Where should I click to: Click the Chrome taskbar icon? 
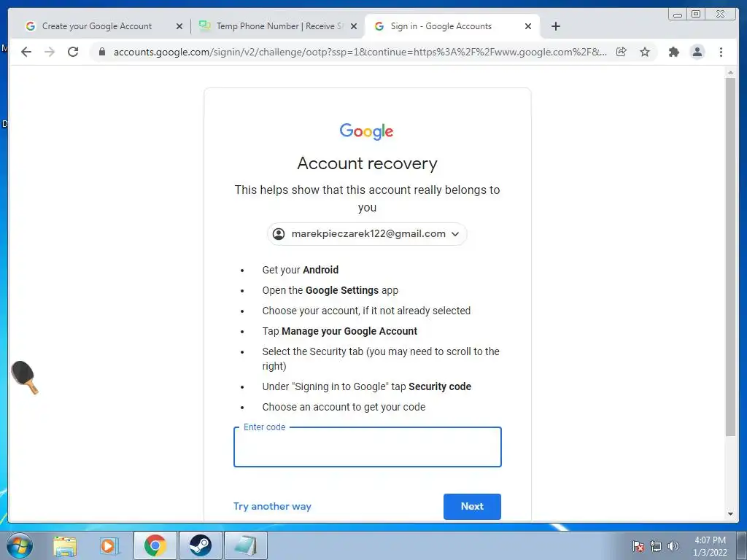point(155,545)
